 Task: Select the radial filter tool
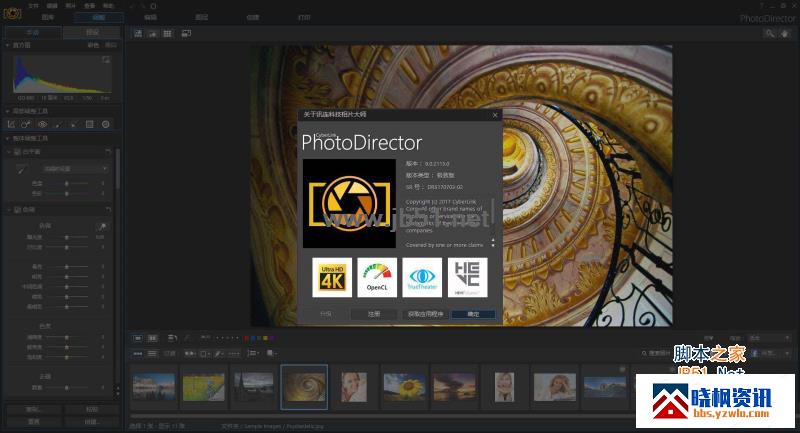(106, 124)
